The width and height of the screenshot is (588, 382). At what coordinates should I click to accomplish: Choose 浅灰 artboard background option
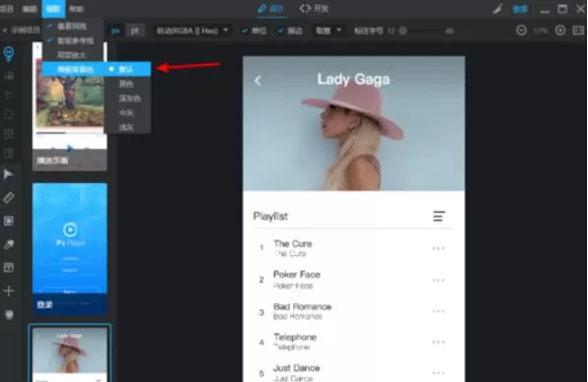128,127
